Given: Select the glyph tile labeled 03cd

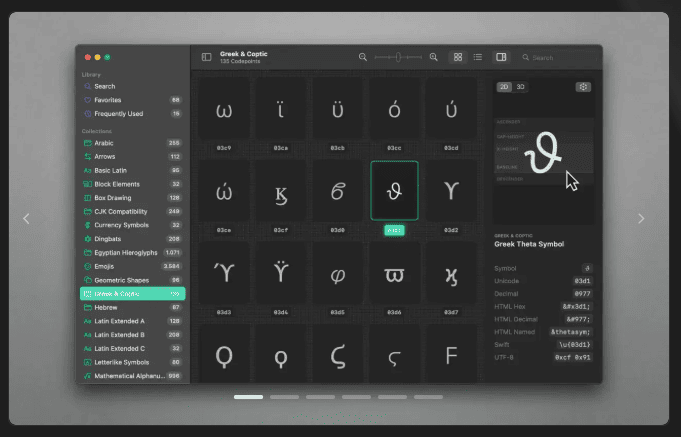Looking at the screenshot, I should coord(451,109).
